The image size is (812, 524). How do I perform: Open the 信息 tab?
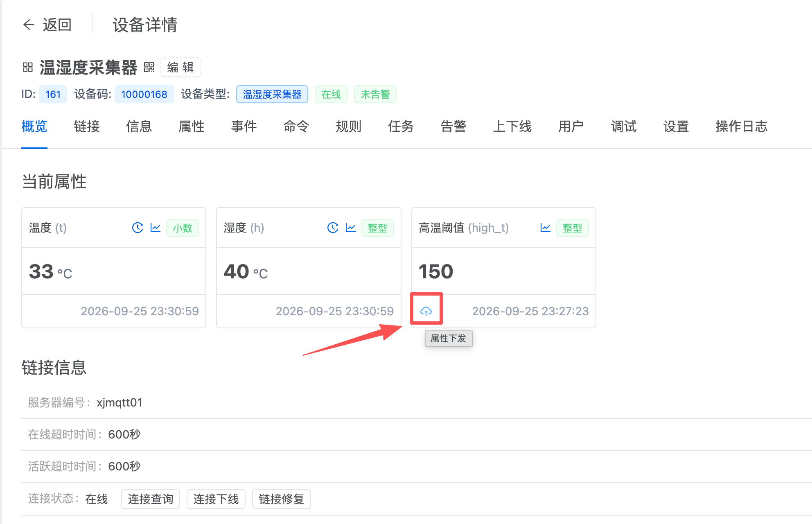[x=139, y=126]
